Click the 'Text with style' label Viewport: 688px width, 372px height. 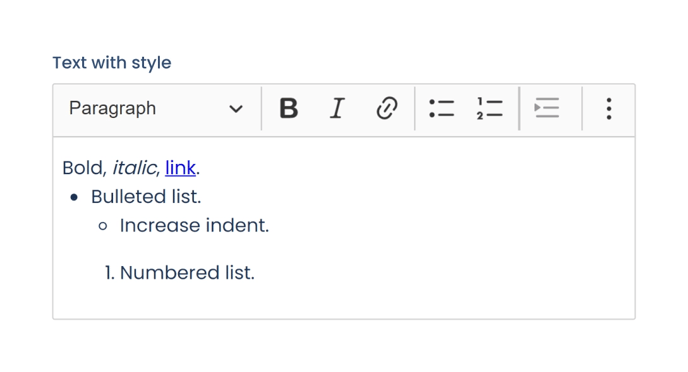(112, 63)
